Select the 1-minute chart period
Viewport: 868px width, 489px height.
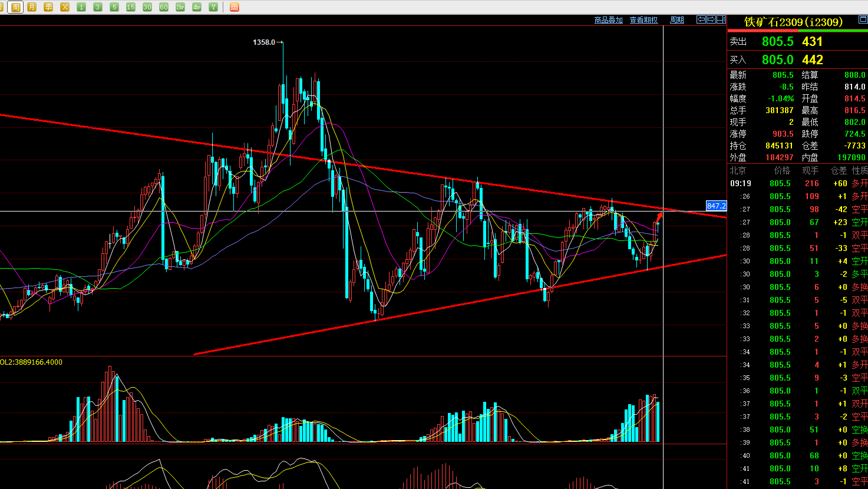click(x=81, y=7)
